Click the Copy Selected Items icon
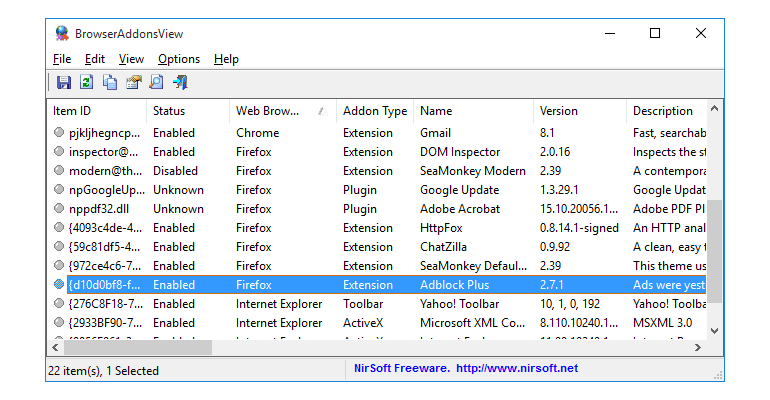Viewport: 770px width, 400px height. [x=110, y=83]
